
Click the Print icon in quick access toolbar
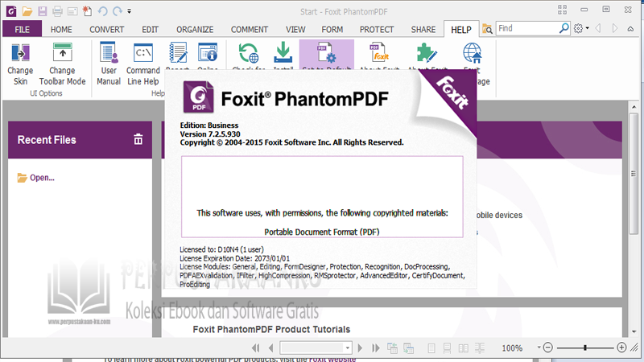[x=57, y=11]
